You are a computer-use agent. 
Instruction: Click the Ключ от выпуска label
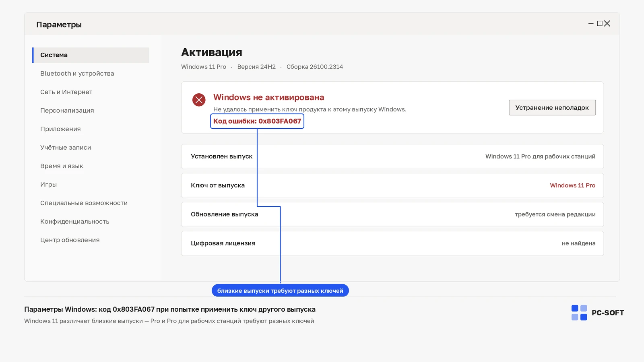(218, 185)
